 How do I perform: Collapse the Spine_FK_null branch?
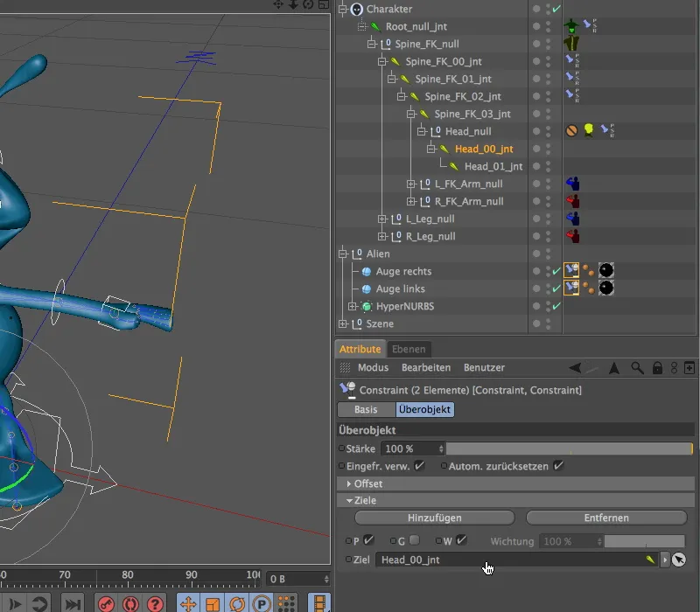tap(372, 44)
